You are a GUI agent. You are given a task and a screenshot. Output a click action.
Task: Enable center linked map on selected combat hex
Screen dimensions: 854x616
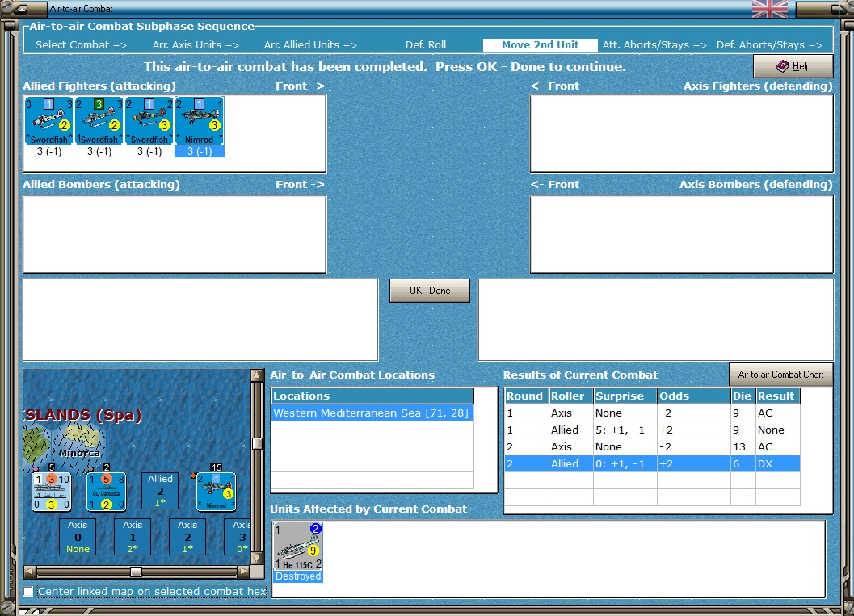tap(28, 592)
